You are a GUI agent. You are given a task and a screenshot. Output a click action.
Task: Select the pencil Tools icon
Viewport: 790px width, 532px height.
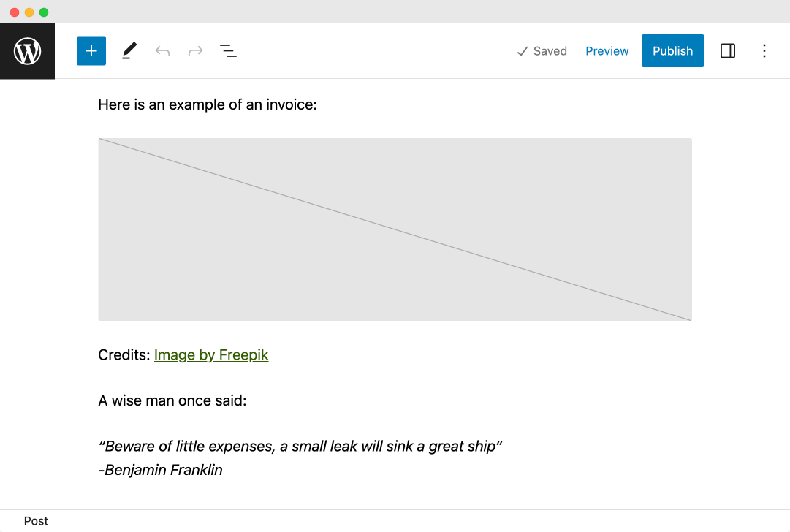coord(129,51)
